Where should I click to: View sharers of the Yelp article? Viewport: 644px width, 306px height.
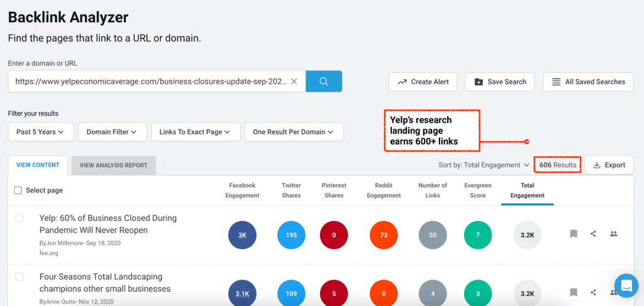[614, 234]
